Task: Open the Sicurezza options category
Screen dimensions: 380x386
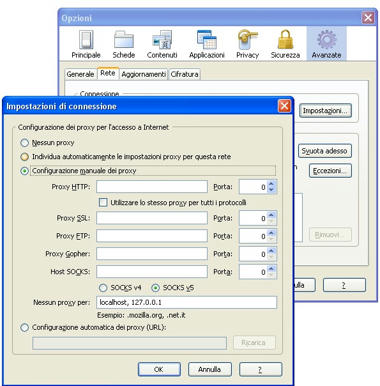Action: tap(285, 44)
